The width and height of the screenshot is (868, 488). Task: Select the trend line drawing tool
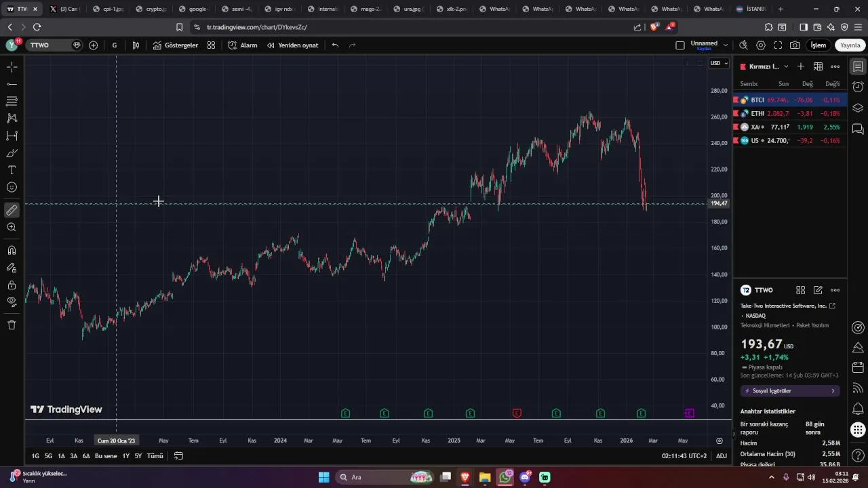[12, 84]
